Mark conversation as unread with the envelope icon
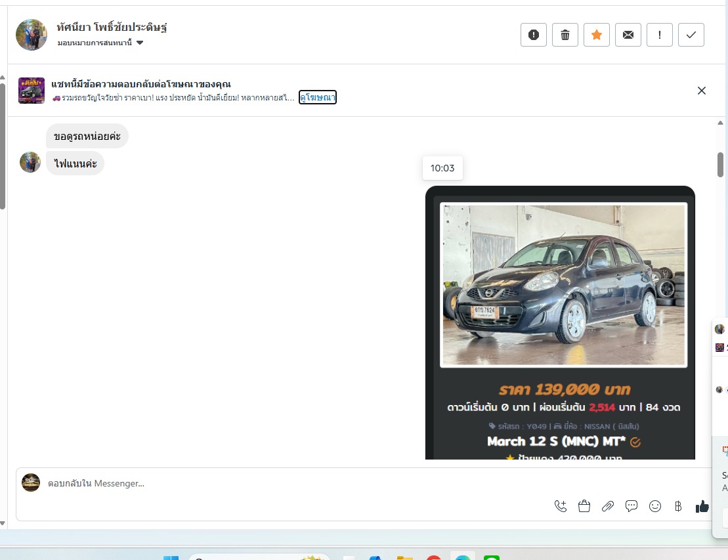The height and width of the screenshot is (560, 728). tap(628, 35)
